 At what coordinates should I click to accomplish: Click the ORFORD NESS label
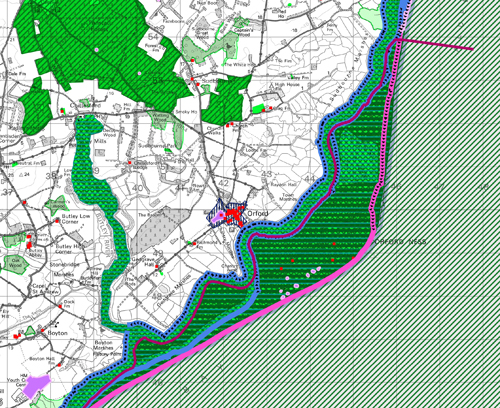click(x=400, y=242)
